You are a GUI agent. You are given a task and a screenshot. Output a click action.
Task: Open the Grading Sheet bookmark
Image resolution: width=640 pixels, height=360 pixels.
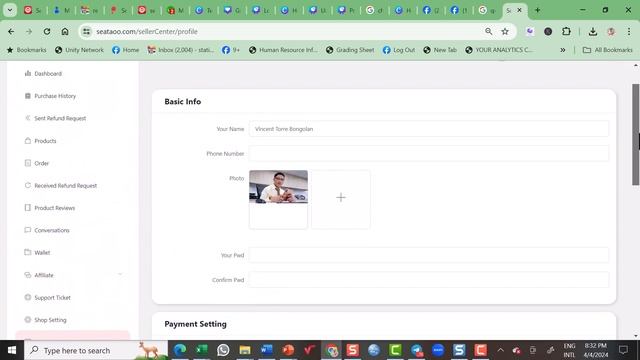point(350,50)
